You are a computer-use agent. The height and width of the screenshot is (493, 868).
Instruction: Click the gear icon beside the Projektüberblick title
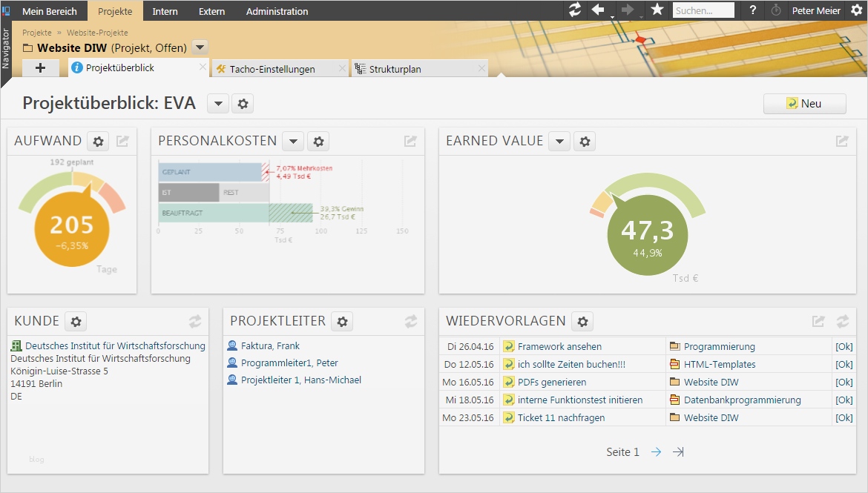click(243, 103)
